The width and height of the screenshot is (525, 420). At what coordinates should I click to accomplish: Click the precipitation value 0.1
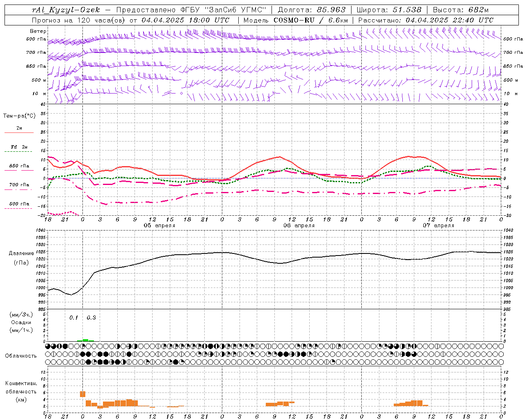[x=73, y=318]
